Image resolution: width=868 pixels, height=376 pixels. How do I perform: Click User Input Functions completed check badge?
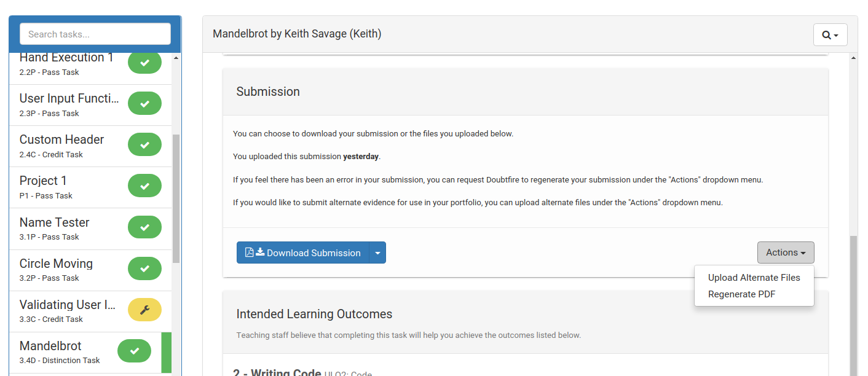pyautogui.click(x=144, y=104)
